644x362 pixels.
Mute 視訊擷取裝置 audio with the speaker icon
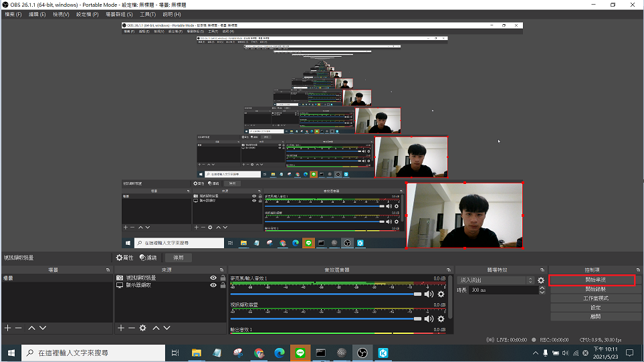coord(429,319)
